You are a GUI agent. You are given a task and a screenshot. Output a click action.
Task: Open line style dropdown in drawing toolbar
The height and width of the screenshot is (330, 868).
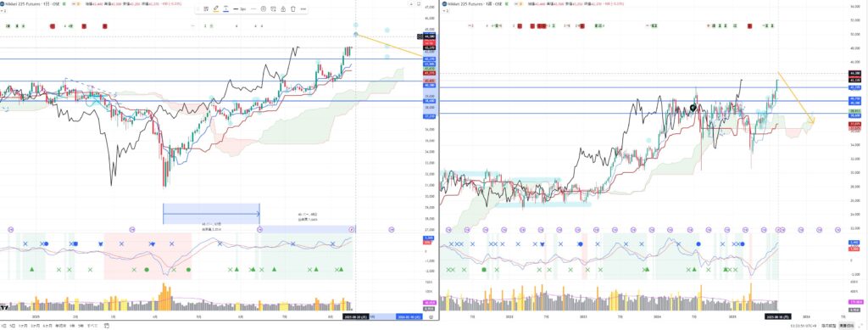pyautogui.click(x=254, y=8)
